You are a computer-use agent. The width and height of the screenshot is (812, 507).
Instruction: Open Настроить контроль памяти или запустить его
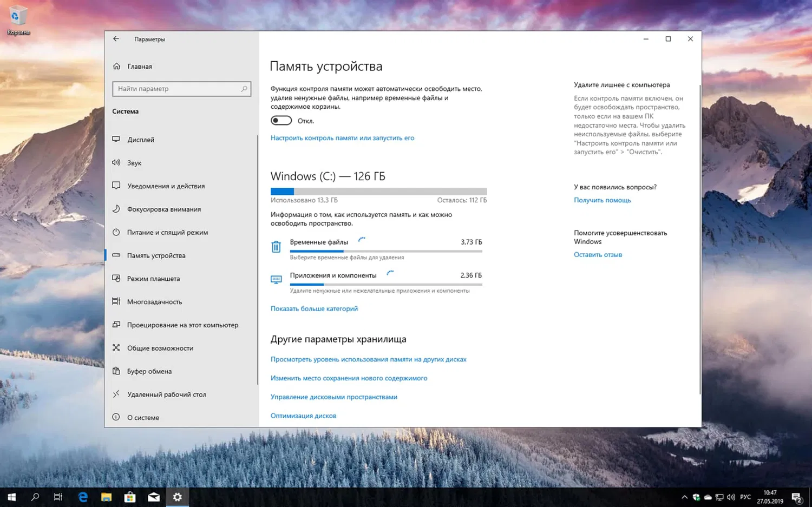tap(342, 138)
